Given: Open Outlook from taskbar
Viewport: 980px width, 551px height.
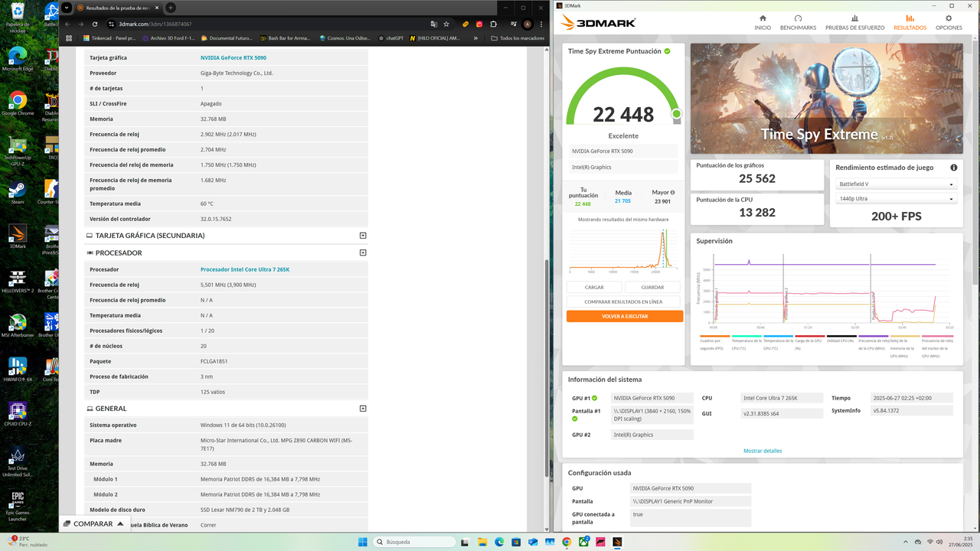Looking at the screenshot, I should [533, 542].
